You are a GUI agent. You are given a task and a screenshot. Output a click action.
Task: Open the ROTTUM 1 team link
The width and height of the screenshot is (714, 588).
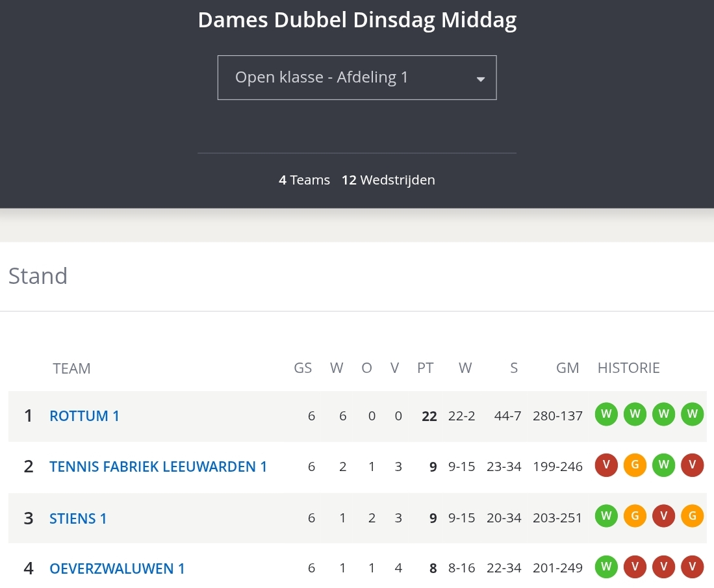[x=84, y=416]
